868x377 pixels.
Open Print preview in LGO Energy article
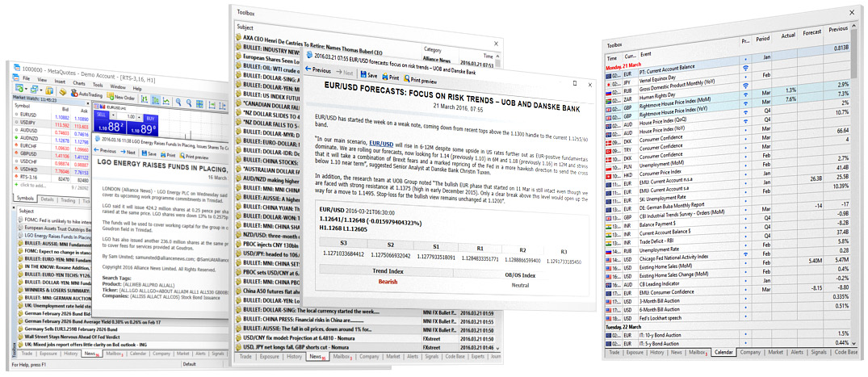(195, 157)
